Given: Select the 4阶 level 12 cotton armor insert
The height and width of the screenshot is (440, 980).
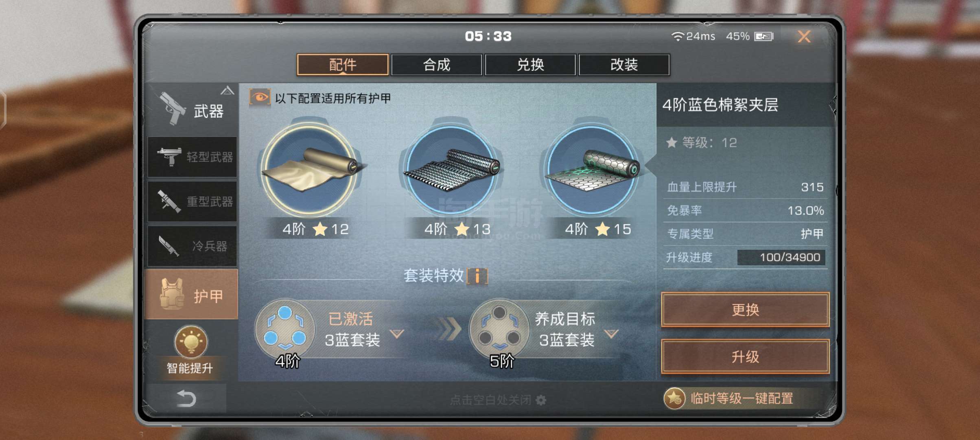Looking at the screenshot, I should [x=310, y=169].
